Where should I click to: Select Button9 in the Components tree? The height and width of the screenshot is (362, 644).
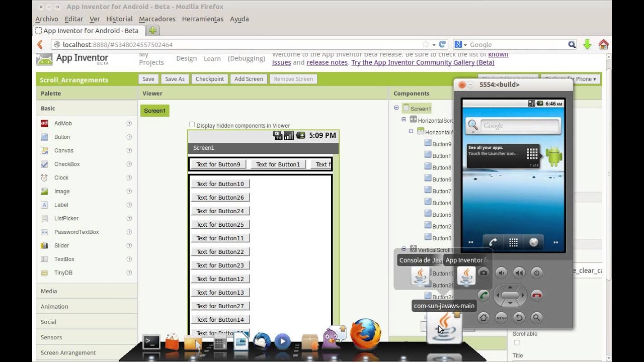(x=442, y=144)
